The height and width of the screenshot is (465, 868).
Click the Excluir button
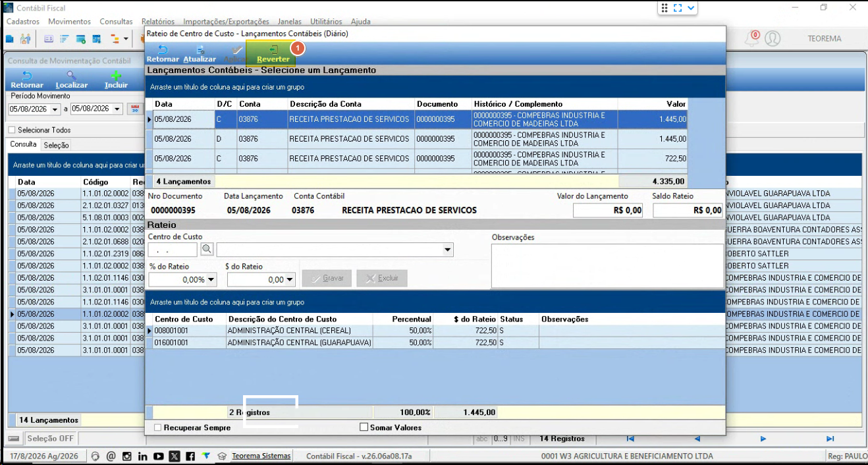[x=382, y=279]
